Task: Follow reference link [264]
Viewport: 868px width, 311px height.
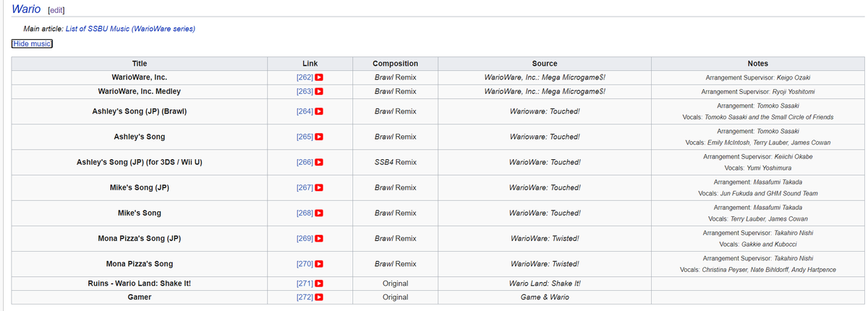Action: [x=304, y=111]
